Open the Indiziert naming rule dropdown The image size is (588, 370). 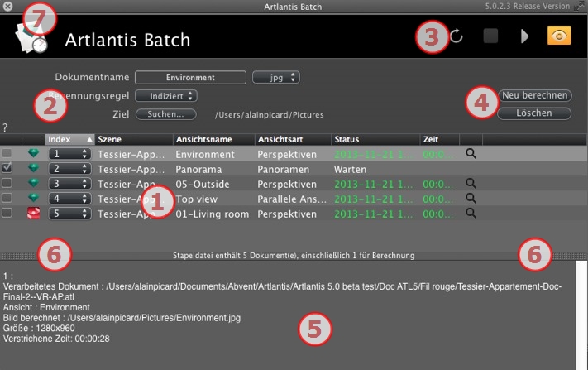click(166, 96)
